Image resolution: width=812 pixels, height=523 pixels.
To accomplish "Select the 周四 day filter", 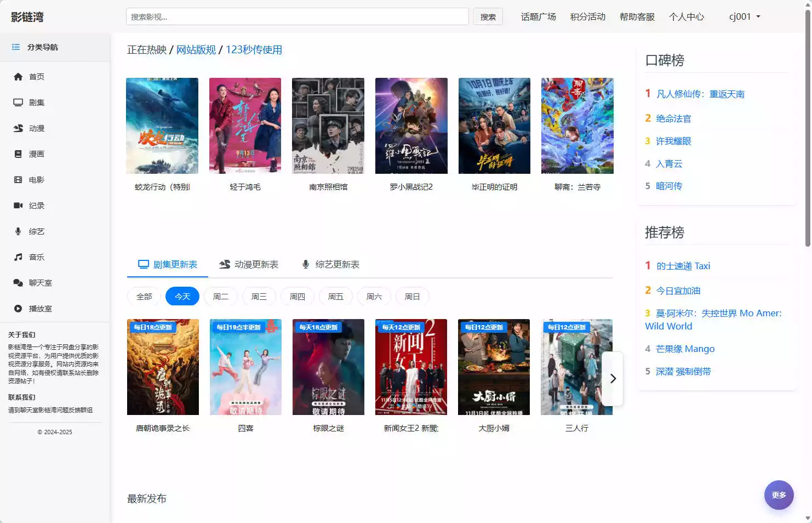I will (x=298, y=297).
